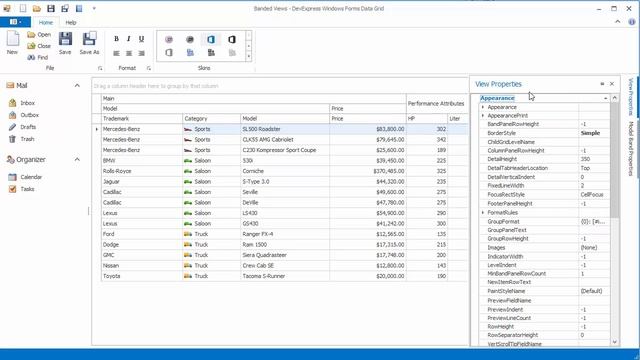Open the blue application menu button
This screenshot has height=360, width=640.
tap(15, 22)
